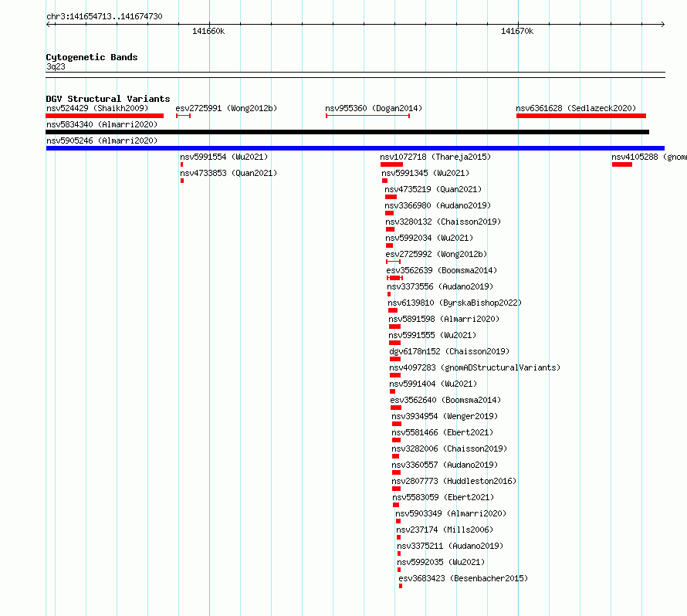Open nsv1072718 (Thareja2015) variant
Image resolution: width=687 pixels, height=616 pixels.
[x=435, y=157]
